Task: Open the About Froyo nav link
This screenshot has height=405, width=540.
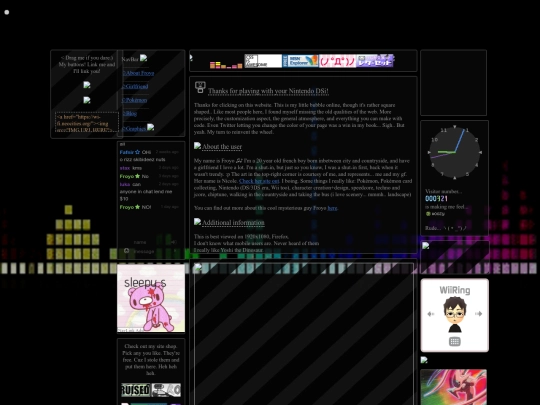Action: pos(138,73)
